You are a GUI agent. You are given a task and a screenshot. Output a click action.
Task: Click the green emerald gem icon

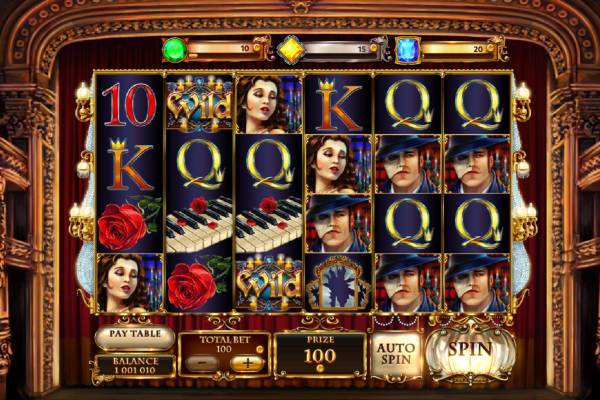[x=174, y=50]
